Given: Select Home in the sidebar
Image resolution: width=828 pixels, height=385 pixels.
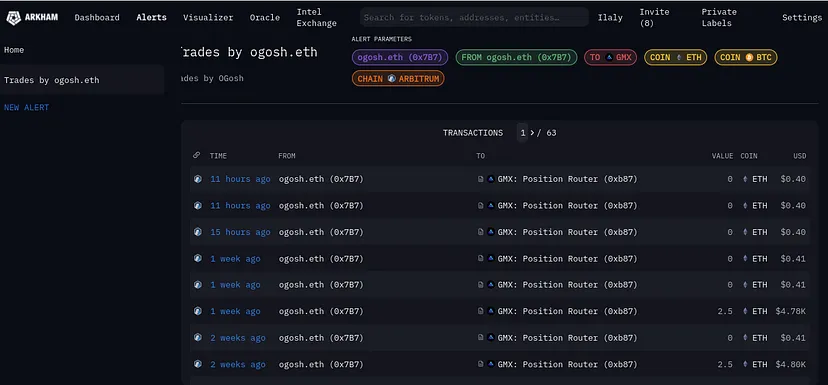Looking at the screenshot, I should pyautogui.click(x=14, y=50).
